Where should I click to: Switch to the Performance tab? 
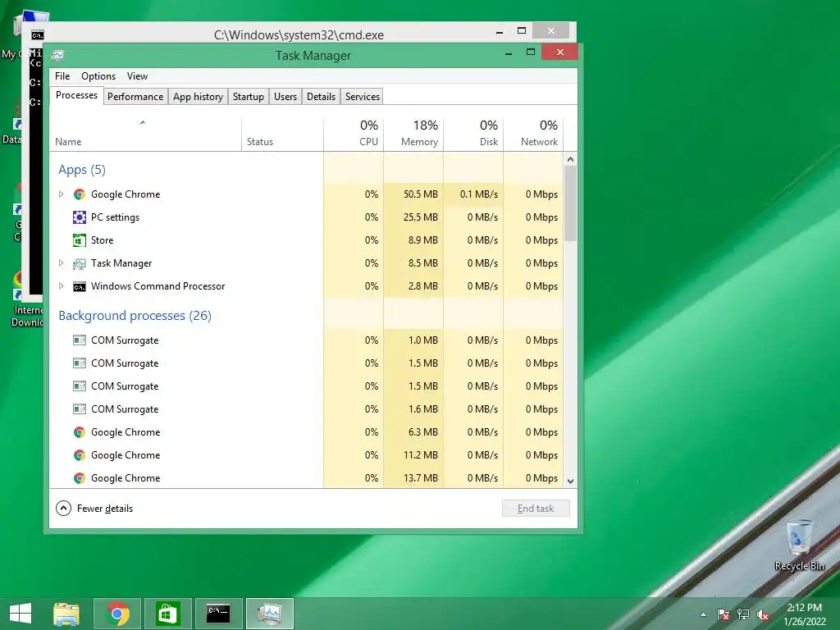(135, 97)
